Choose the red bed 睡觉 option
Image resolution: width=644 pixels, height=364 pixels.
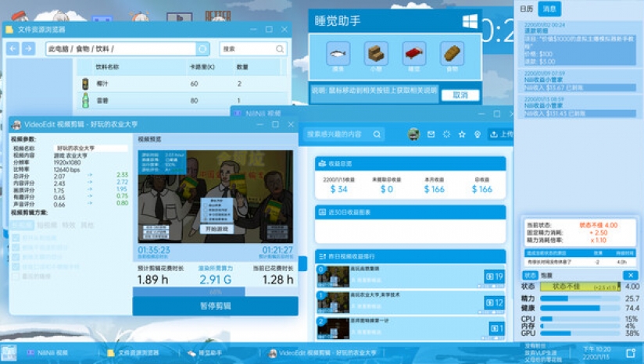(414, 53)
